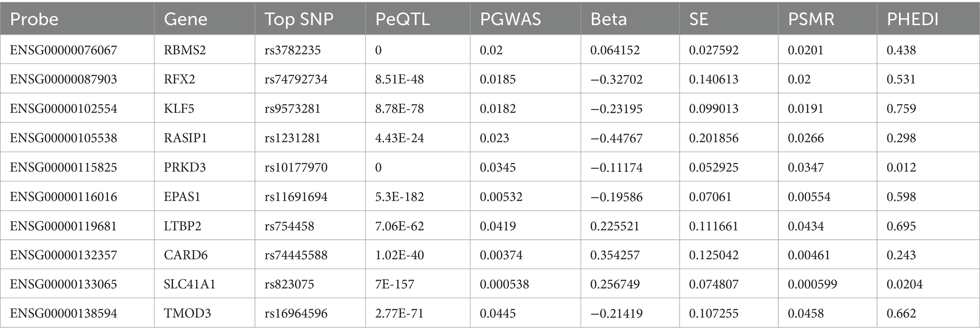Select PHEDI value 0.759
The image size is (980, 336).
coord(901,109)
